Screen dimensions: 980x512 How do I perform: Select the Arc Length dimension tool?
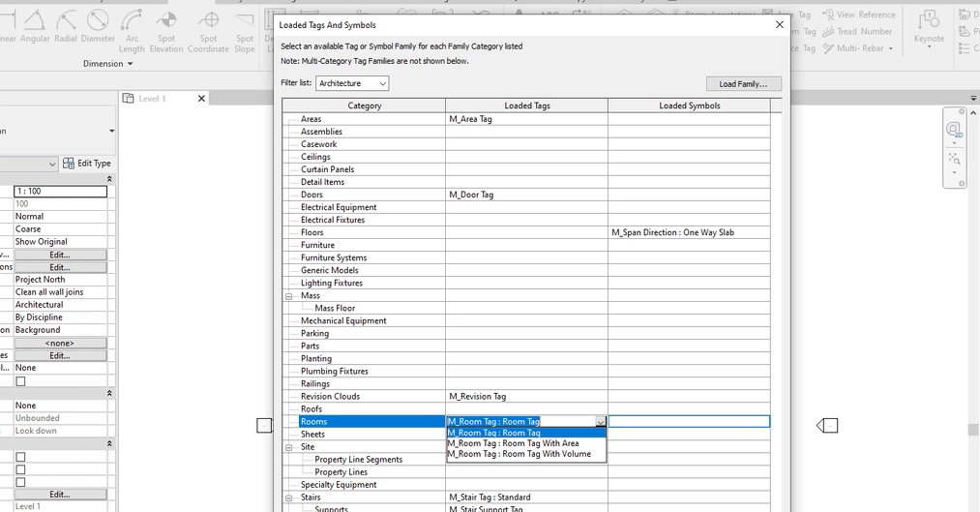pos(132,32)
